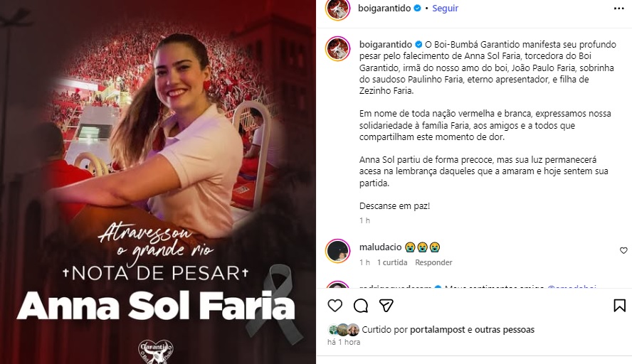Screen dimensions: 632x364
Task: Open maludacio's profile avatar
Action: (338, 251)
